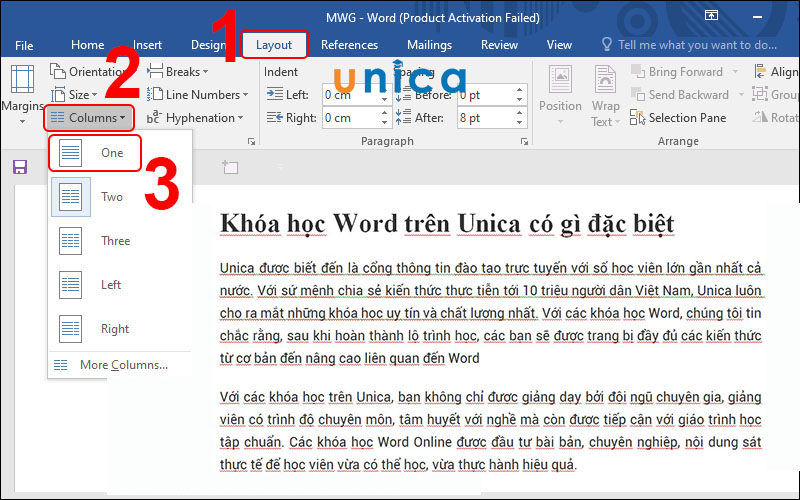
Task: Switch to the References tab
Action: coord(349,45)
